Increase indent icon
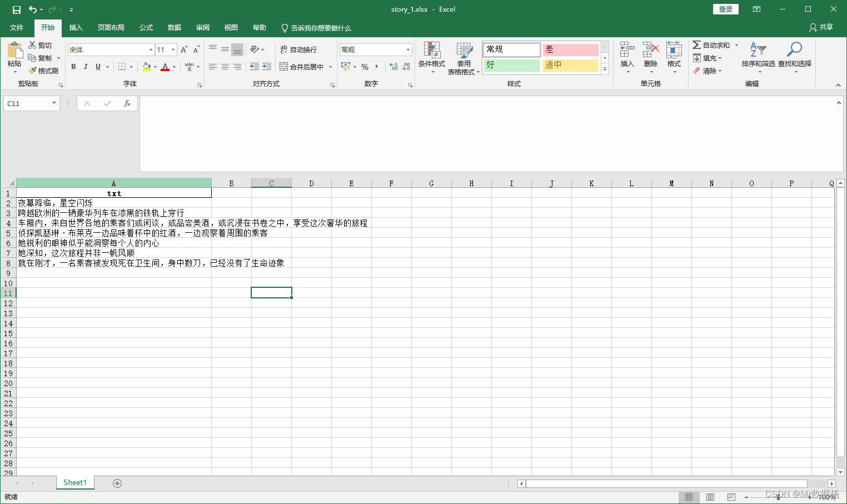847x504 pixels. click(x=267, y=67)
